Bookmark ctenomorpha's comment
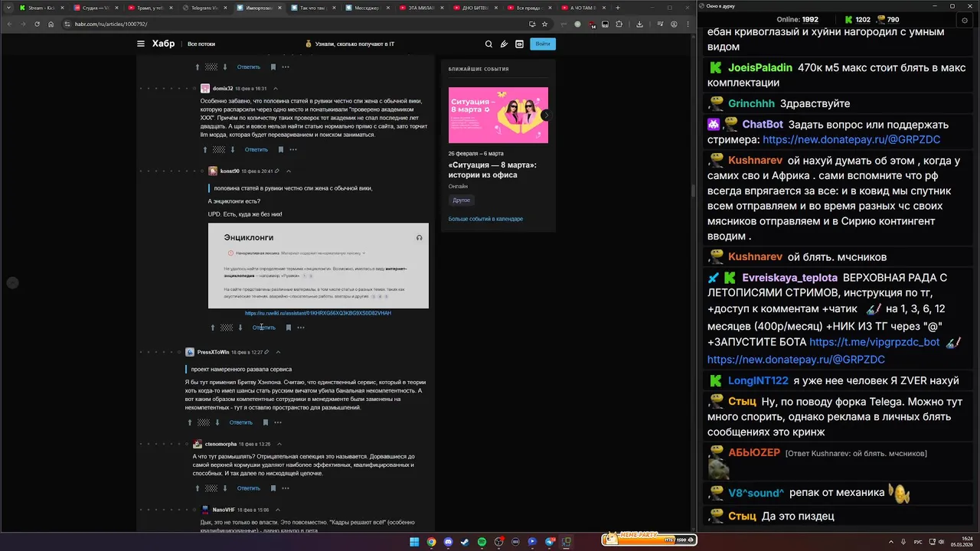 pos(273,488)
